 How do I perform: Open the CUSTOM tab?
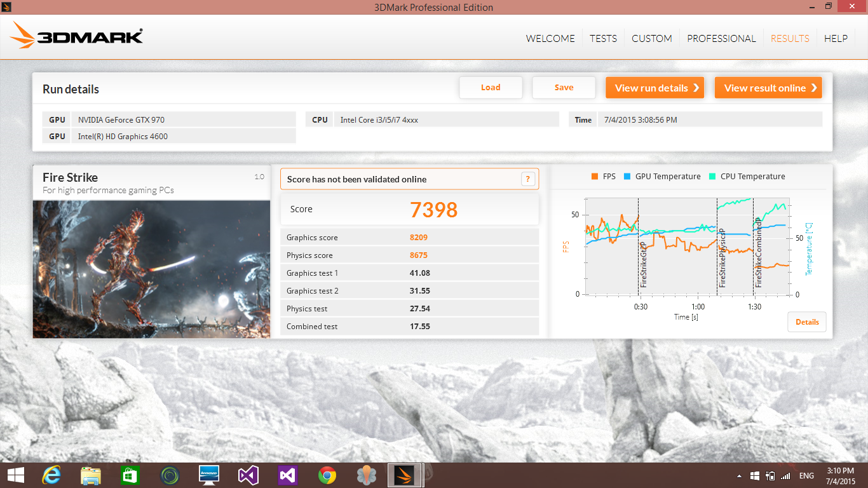click(651, 38)
